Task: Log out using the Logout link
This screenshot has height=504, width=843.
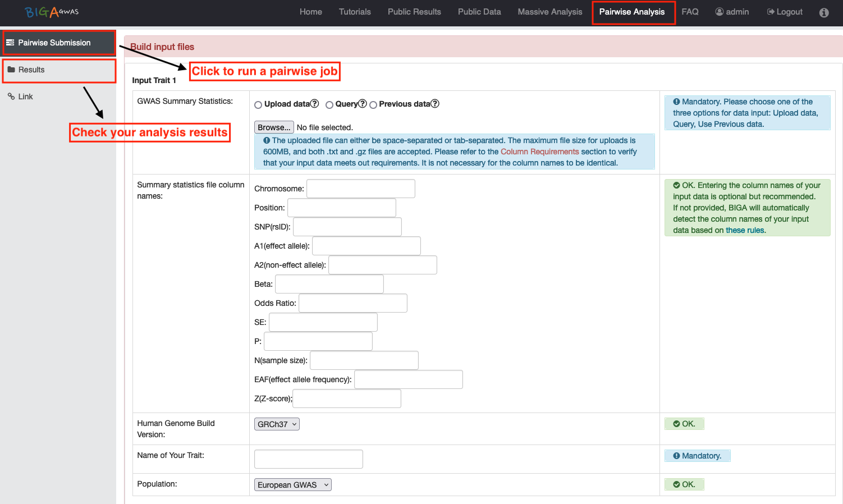Action: pyautogui.click(x=785, y=12)
